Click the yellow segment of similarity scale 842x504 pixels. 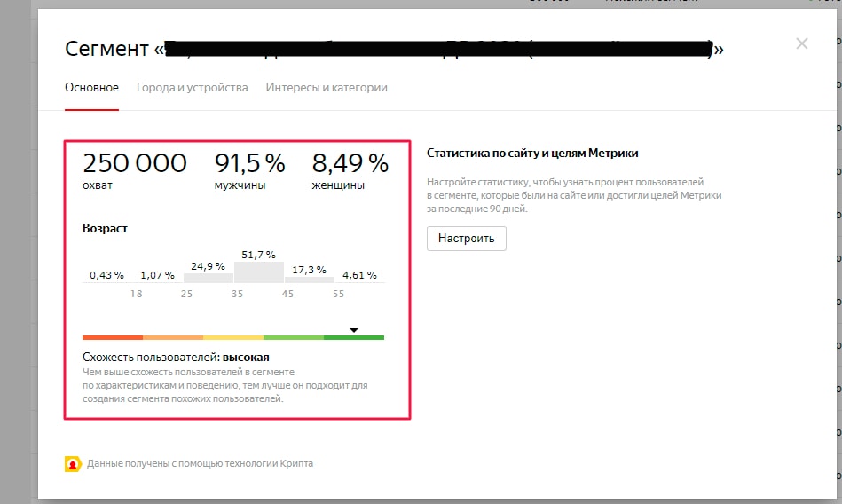[x=232, y=337]
